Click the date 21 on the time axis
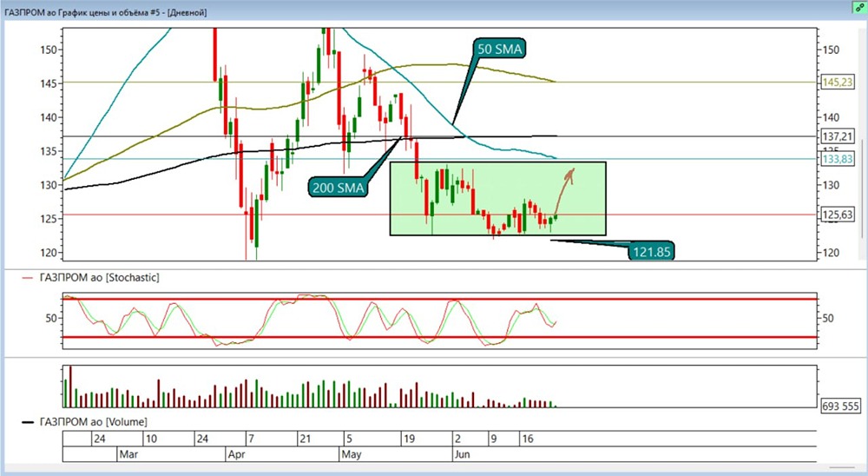 pos(305,439)
